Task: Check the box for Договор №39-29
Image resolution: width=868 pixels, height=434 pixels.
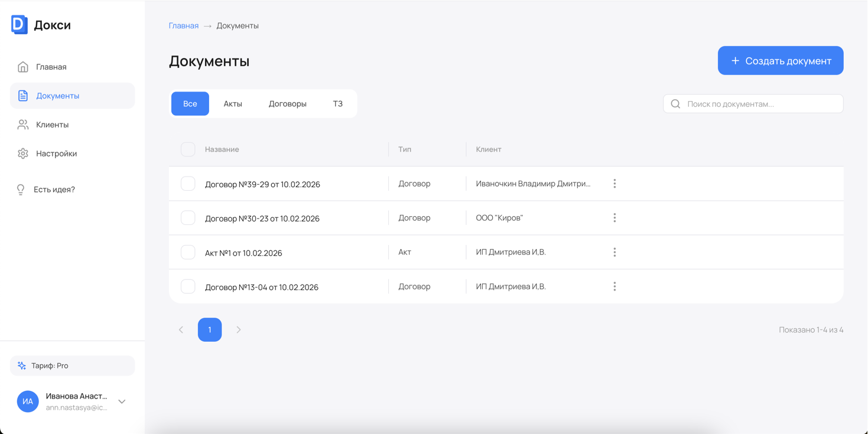Action: pos(188,184)
